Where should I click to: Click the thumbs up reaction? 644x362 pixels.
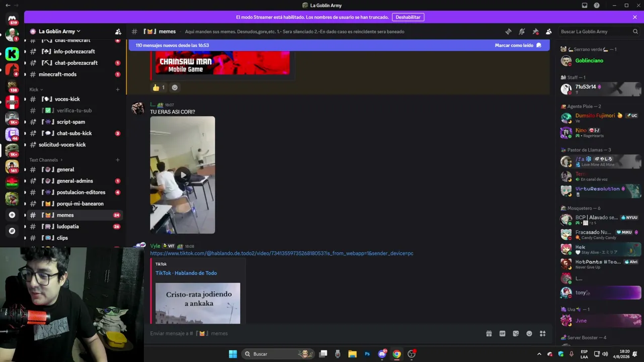pos(158,87)
